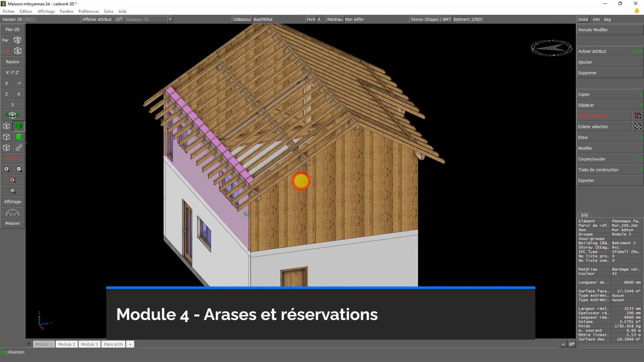
Task: Select the perspective view cube icon
Action: (18, 40)
